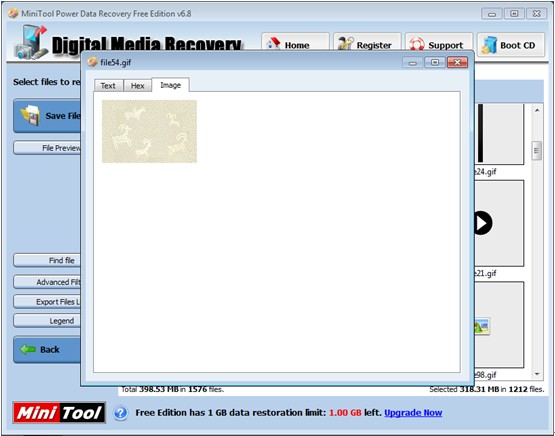The image size is (555, 436).
Task: Click the File Preview button
Action: point(47,148)
